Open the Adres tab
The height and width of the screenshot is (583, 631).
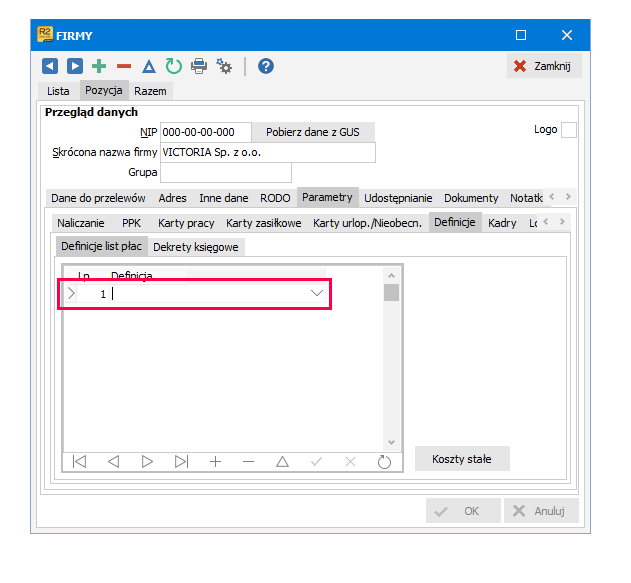172,198
